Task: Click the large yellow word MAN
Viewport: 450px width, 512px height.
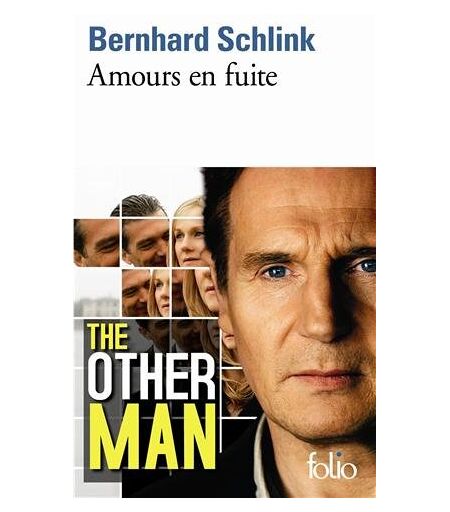Action: (x=153, y=436)
